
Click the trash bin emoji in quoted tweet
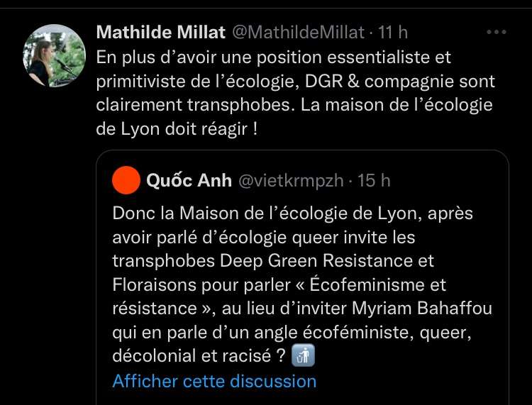(x=304, y=356)
